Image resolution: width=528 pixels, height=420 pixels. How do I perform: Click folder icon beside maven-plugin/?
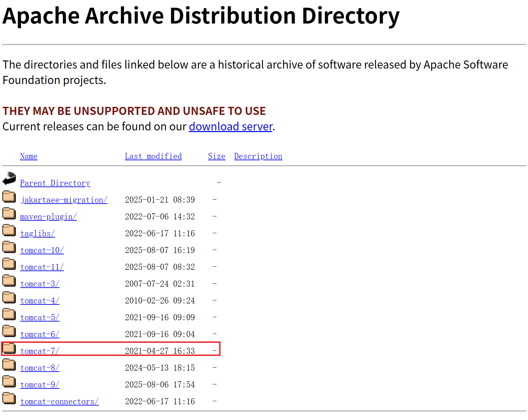9,213
